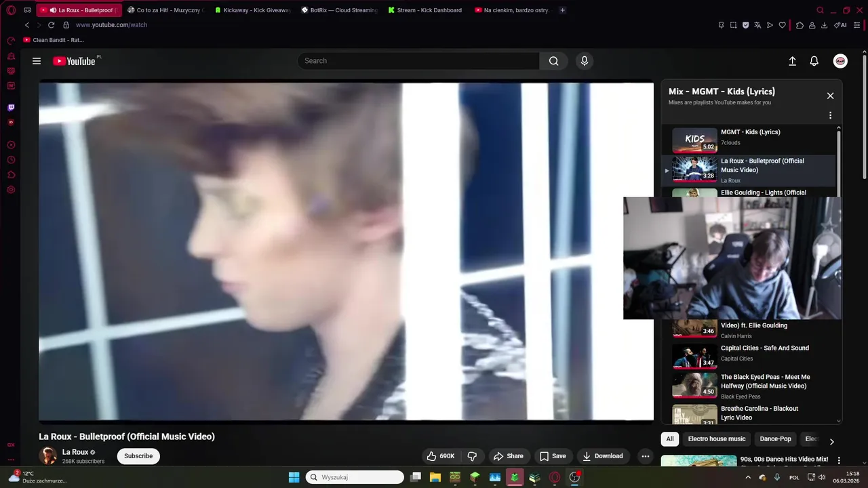Open the YouTube upload/create icon
This screenshot has height=488, width=868.
pos(792,61)
